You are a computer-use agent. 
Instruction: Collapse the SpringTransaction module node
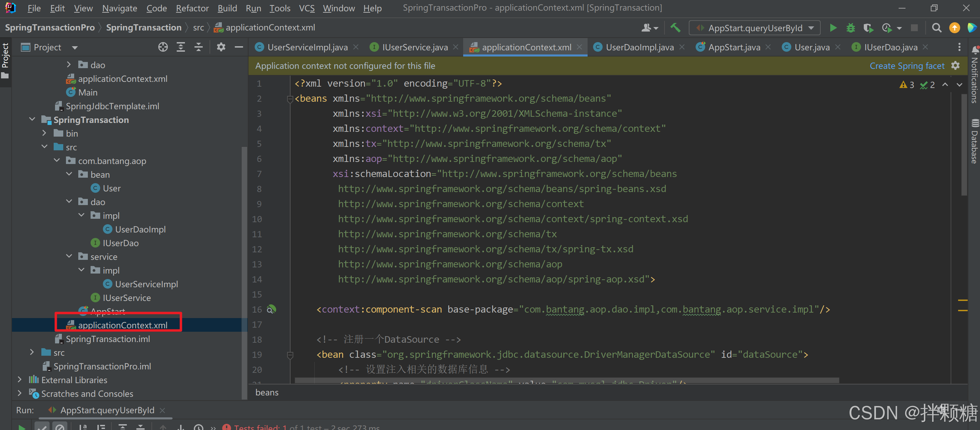[32, 119]
